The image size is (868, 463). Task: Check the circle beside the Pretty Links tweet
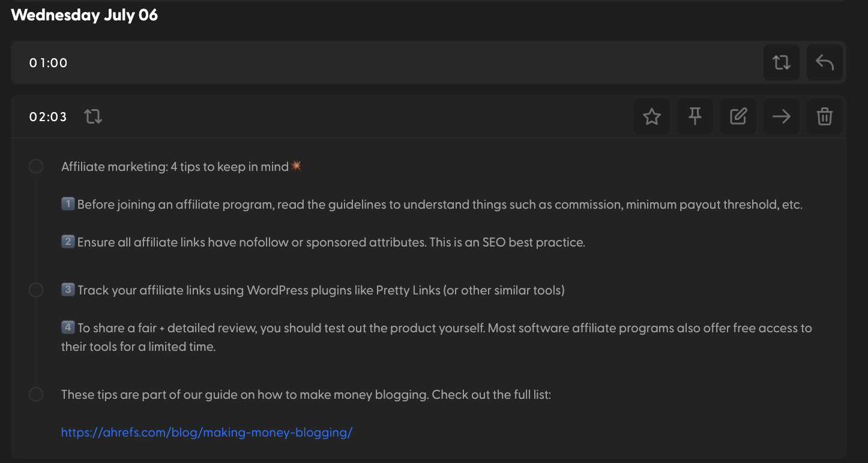click(x=35, y=290)
